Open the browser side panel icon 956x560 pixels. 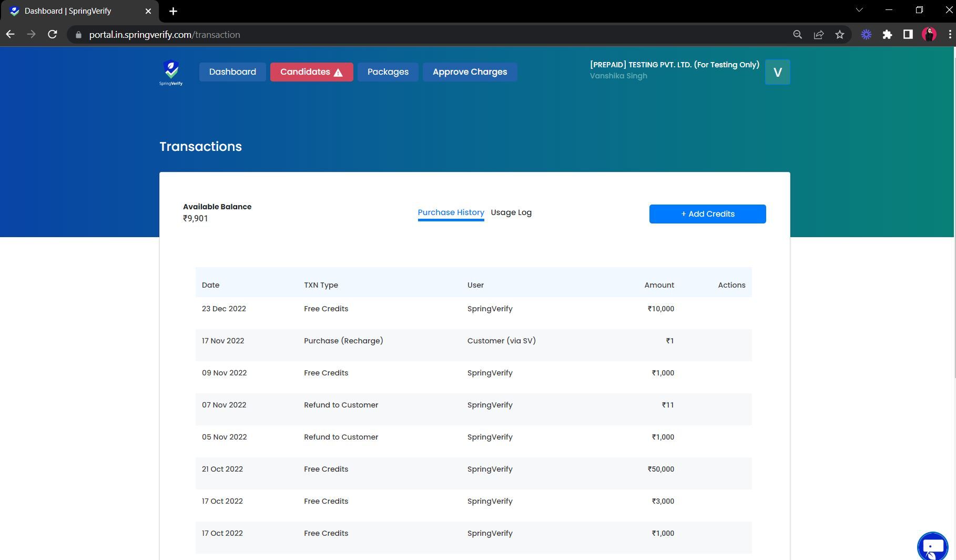908,34
